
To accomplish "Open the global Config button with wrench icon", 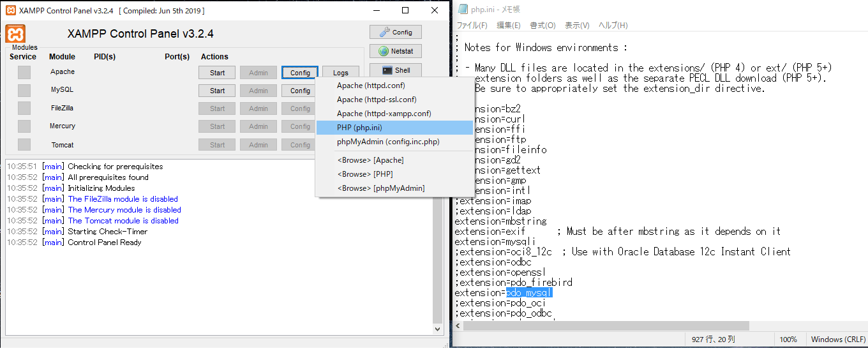I will [x=396, y=32].
